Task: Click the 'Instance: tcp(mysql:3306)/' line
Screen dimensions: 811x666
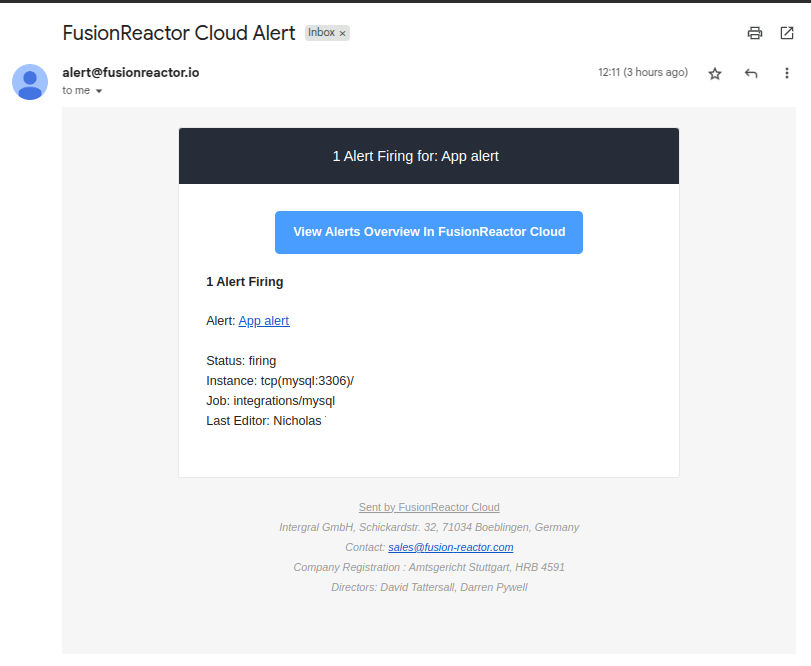Action: click(x=280, y=381)
